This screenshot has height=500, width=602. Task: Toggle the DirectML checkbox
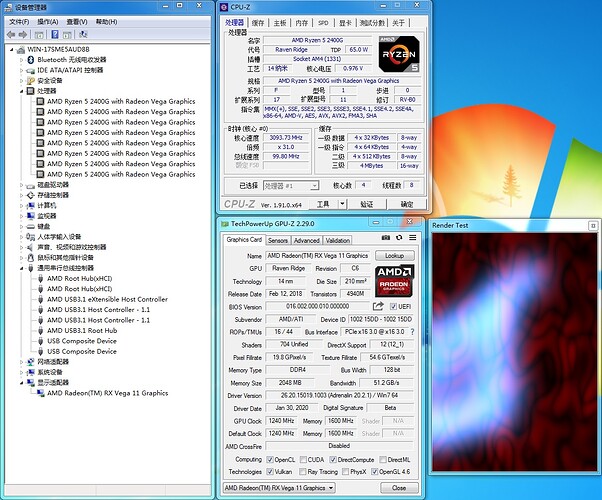click(x=383, y=460)
